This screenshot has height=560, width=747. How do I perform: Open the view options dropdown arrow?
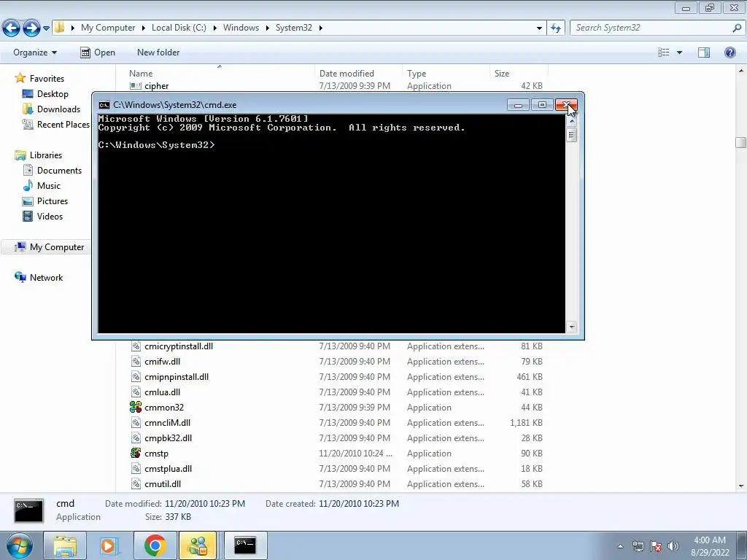click(x=679, y=52)
